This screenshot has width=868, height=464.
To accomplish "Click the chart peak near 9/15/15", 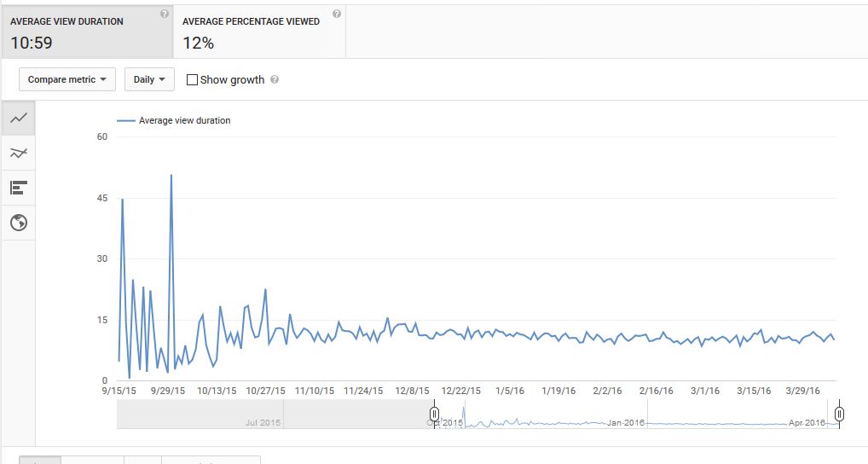I will (x=123, y=200).
